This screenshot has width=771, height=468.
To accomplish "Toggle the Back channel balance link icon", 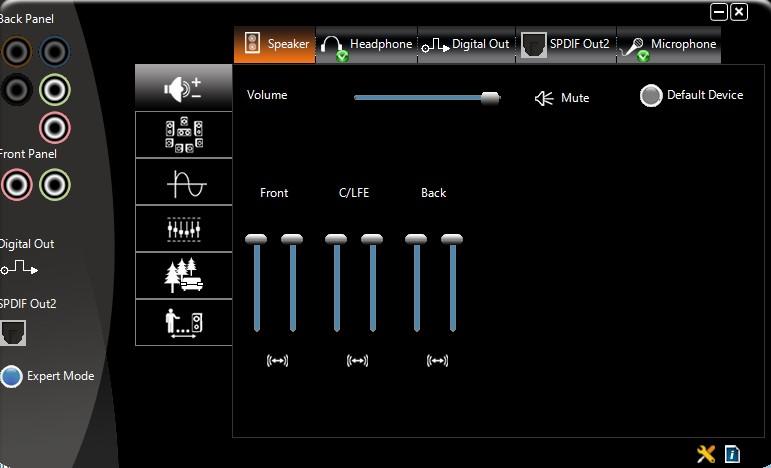I will pos(437,361).
